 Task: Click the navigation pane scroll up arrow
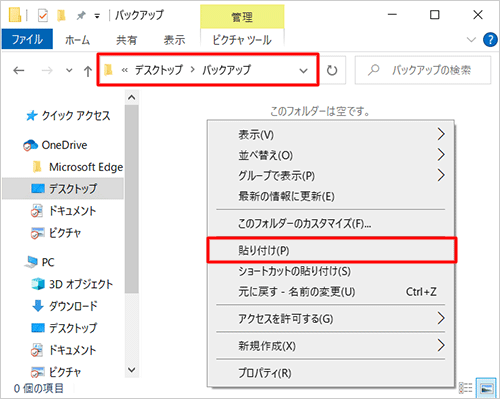pyautogui.click(x=132, y=97)
